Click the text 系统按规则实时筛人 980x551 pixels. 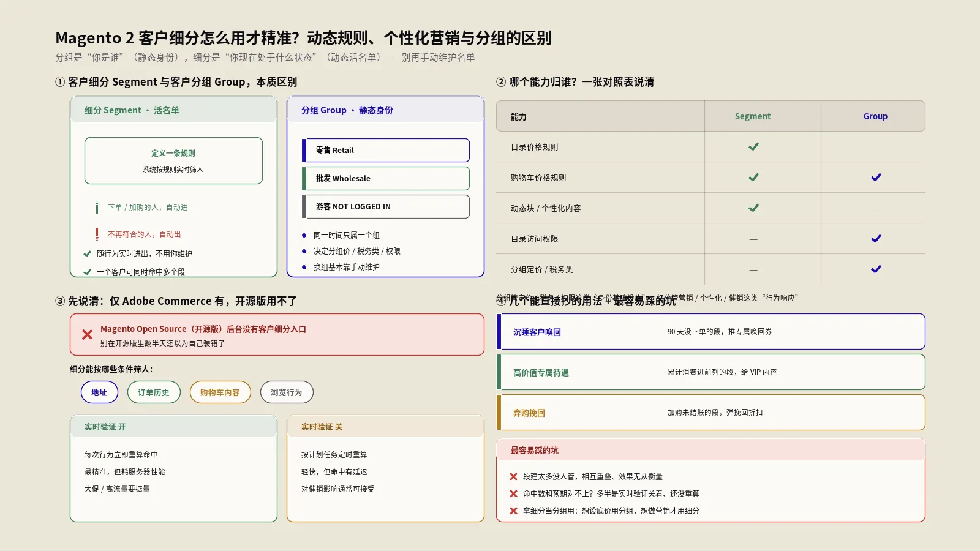[x=173, y=169]
